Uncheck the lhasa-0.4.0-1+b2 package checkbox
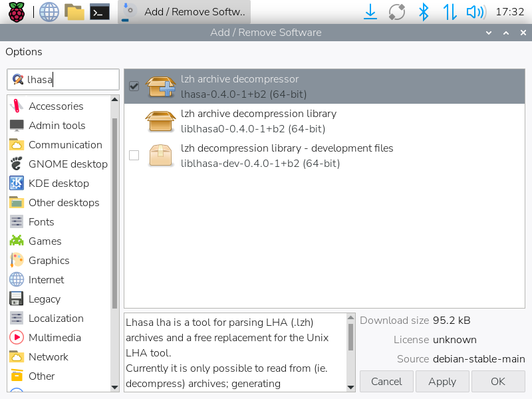 [x=134, y=86]
